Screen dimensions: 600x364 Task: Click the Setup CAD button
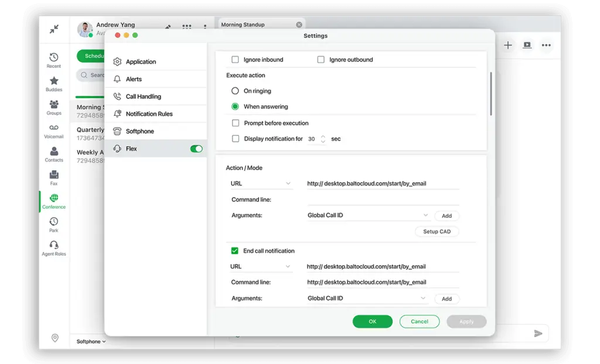[x=437, y=232]
